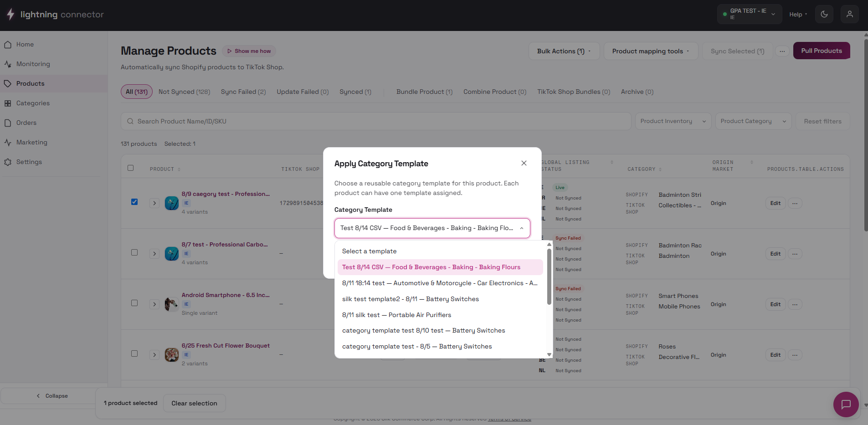The height and width of the screenshot is (425, 868).
Task: Click the lightning connector logo icon
Action: click(10, 14)
